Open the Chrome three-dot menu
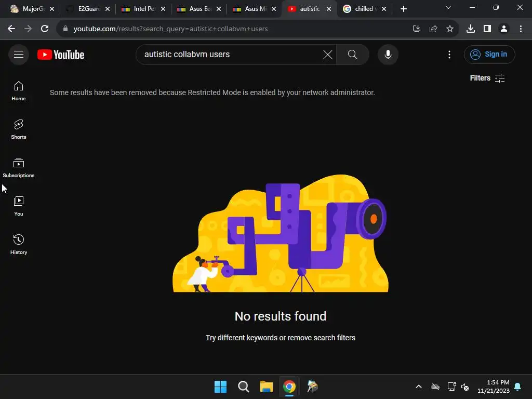Screen dimensions: 532x399 [521, 29]
